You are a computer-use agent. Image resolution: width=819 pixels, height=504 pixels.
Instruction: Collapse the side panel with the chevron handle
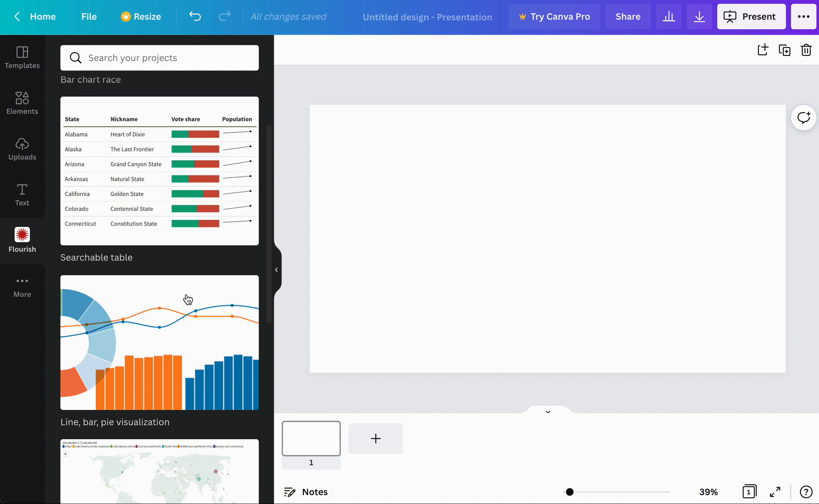(277, 270)
